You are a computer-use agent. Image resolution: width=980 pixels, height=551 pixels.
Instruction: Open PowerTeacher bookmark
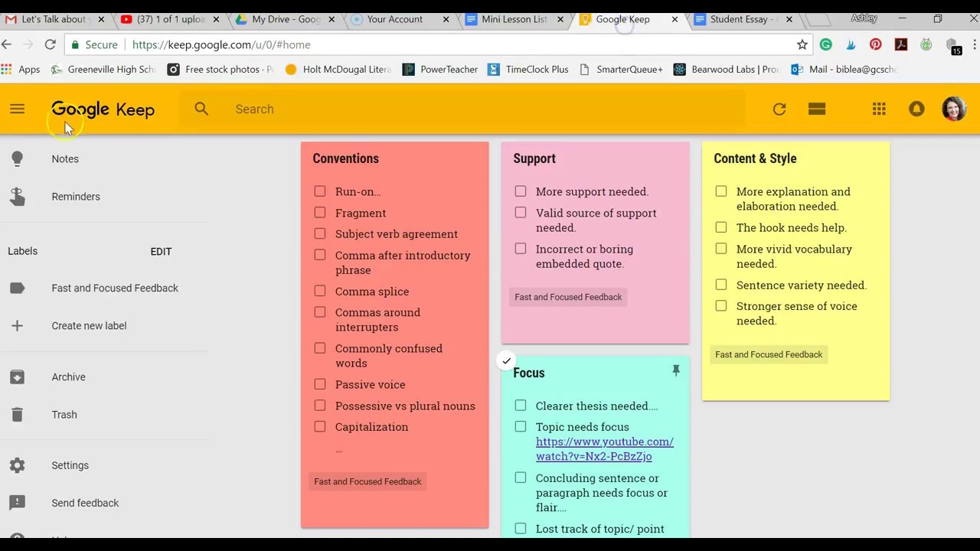(x=439, y=69)
